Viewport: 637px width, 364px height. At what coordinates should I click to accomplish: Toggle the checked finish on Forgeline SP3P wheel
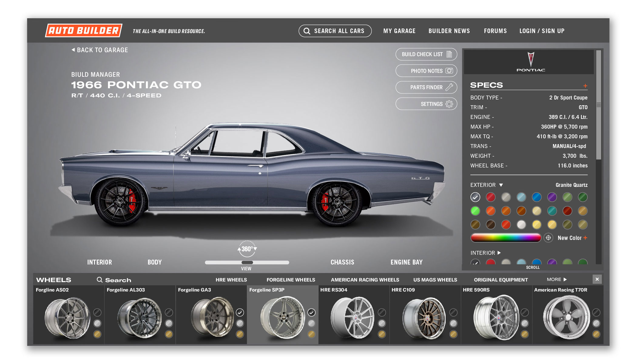click(312, 312)
